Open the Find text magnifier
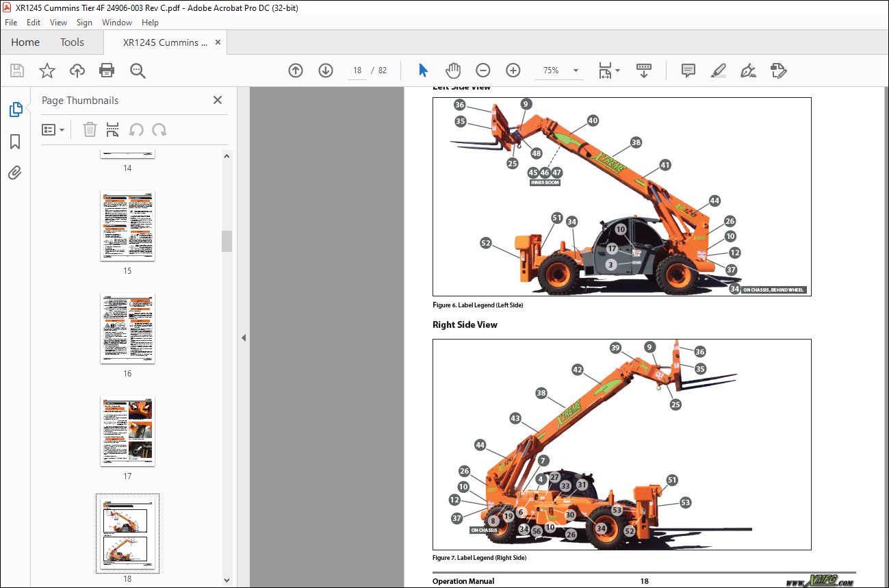 (138, 71)
